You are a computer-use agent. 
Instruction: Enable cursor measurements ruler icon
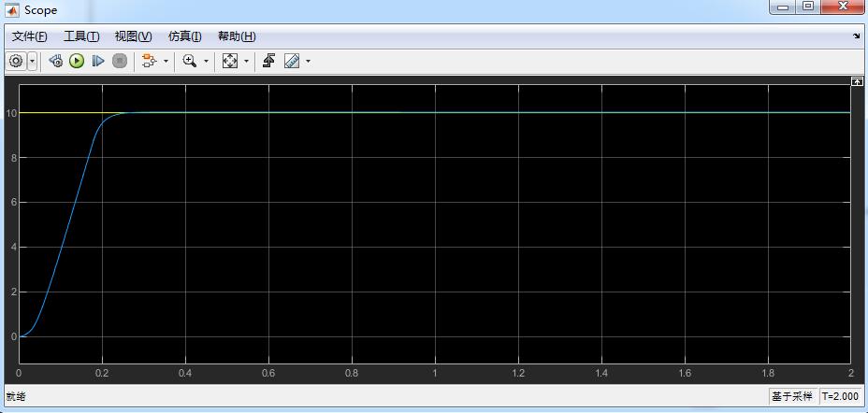coord(292,61)
